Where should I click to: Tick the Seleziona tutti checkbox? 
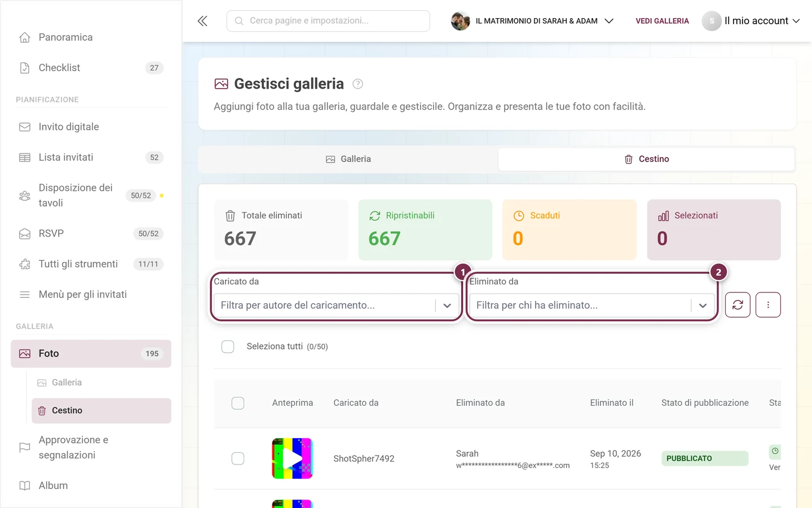pos(228,347)
